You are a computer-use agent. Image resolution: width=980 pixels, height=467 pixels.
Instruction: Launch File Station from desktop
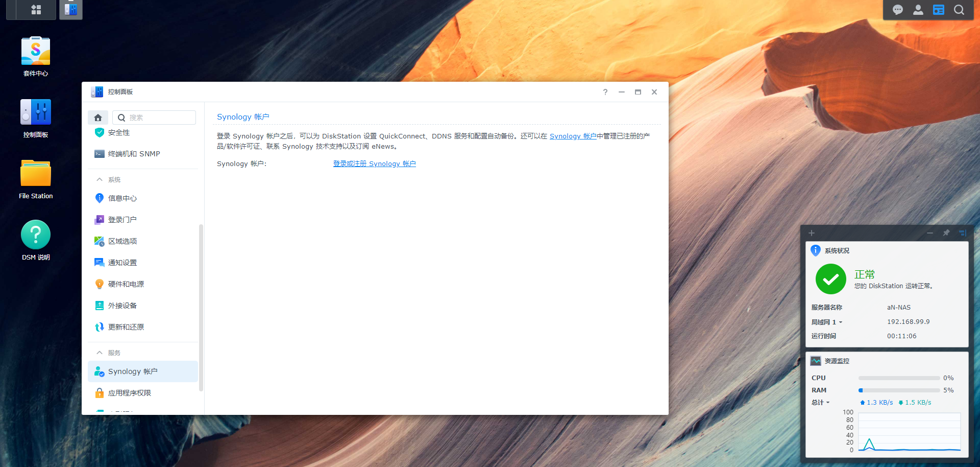pyautogui.click(x=36, y=179)
